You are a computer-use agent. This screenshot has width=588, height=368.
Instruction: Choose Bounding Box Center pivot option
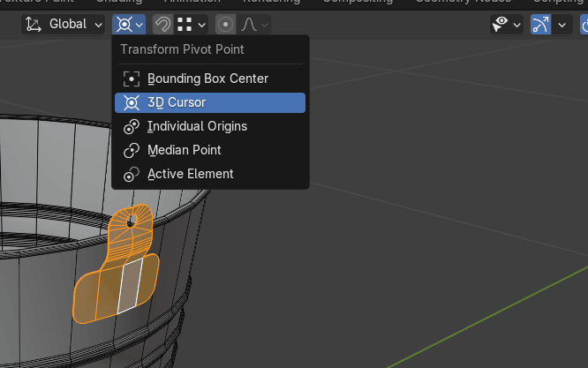208,79
